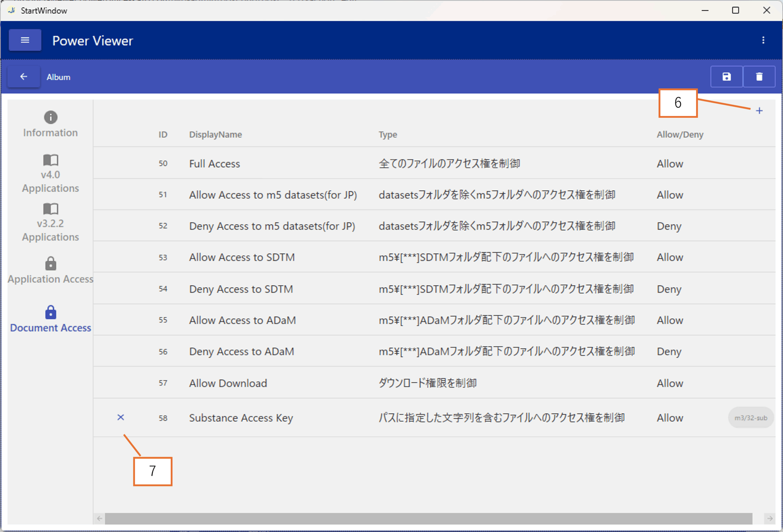783x532 pixels.
Task: Open the Information section
Action: click(50, 124)
